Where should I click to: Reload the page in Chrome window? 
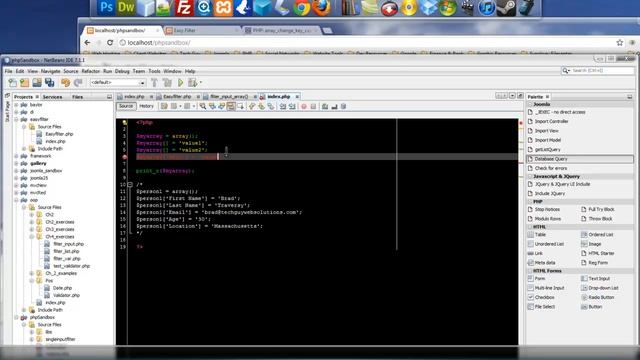click(x=110, y=42)
